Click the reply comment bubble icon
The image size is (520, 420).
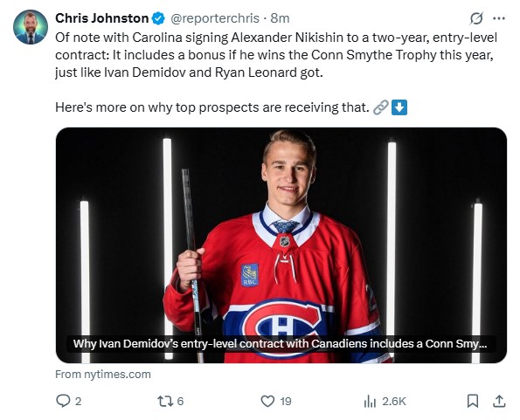(63, 401)
